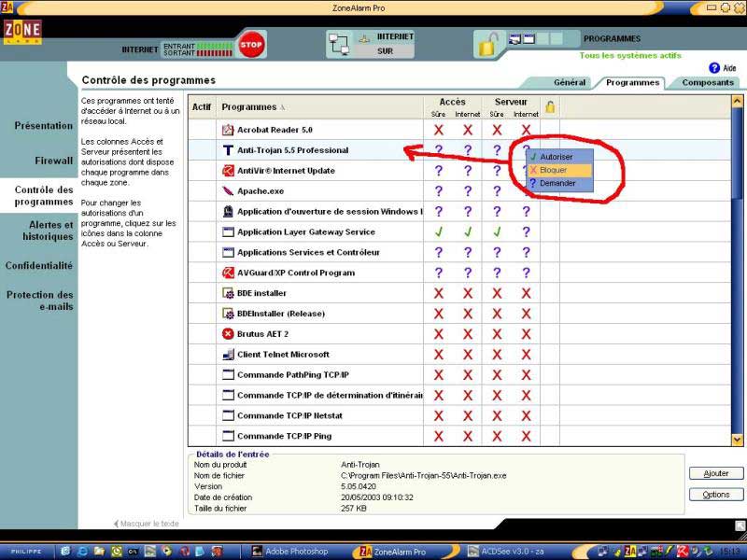Click the Application Layer Gateway Service icon

pos(228,231)
